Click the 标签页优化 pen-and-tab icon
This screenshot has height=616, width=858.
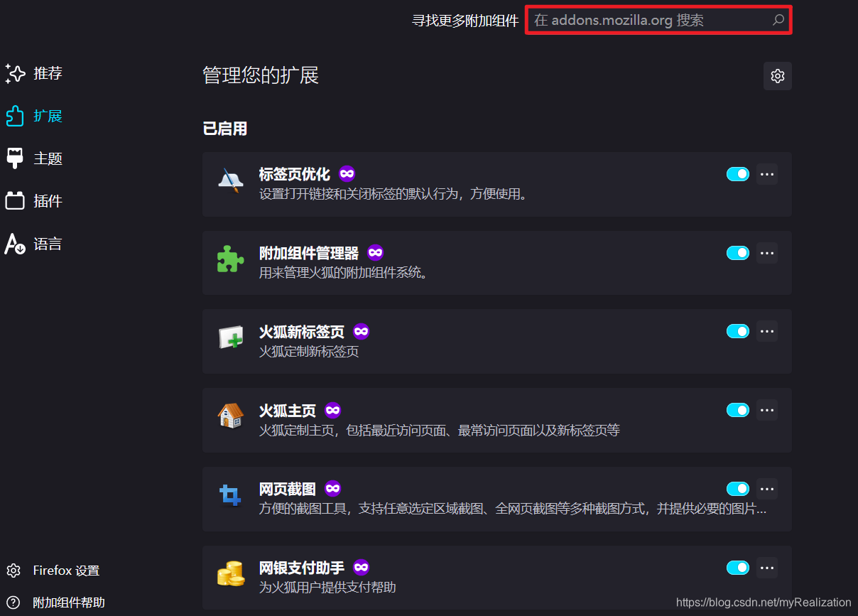[230, 180]
